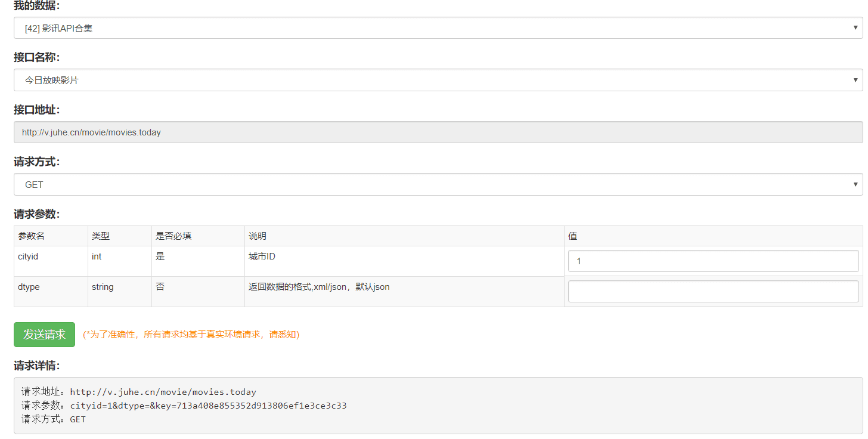Expand the 我的数据 dropdown arrow
The height and width of the screenshot is (439, 868).
point(855,27)
